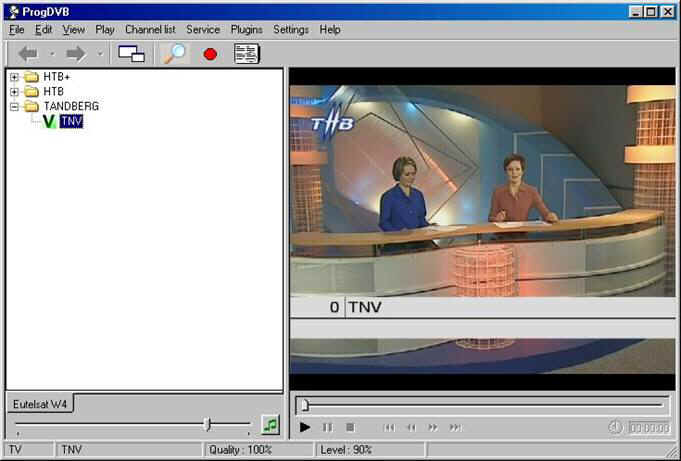Click the rewind button

pyautogui.click(x=411, y=428)
